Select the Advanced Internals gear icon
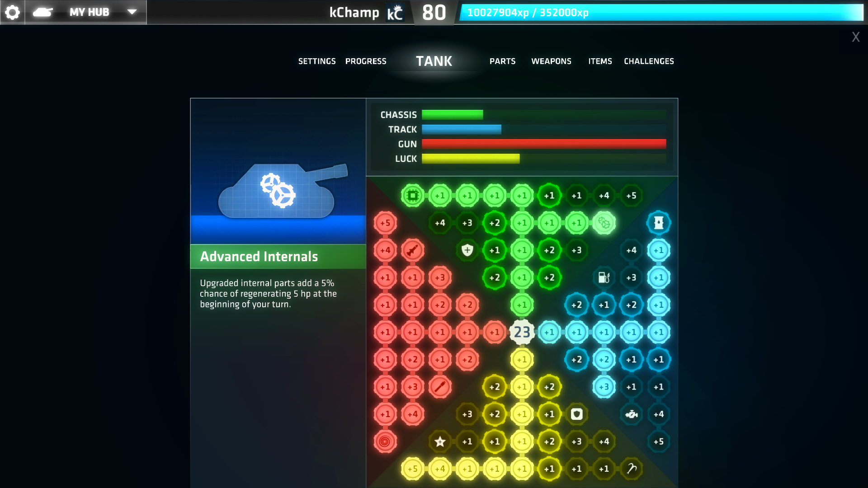The image size is (868, 488). click(604, 222)
